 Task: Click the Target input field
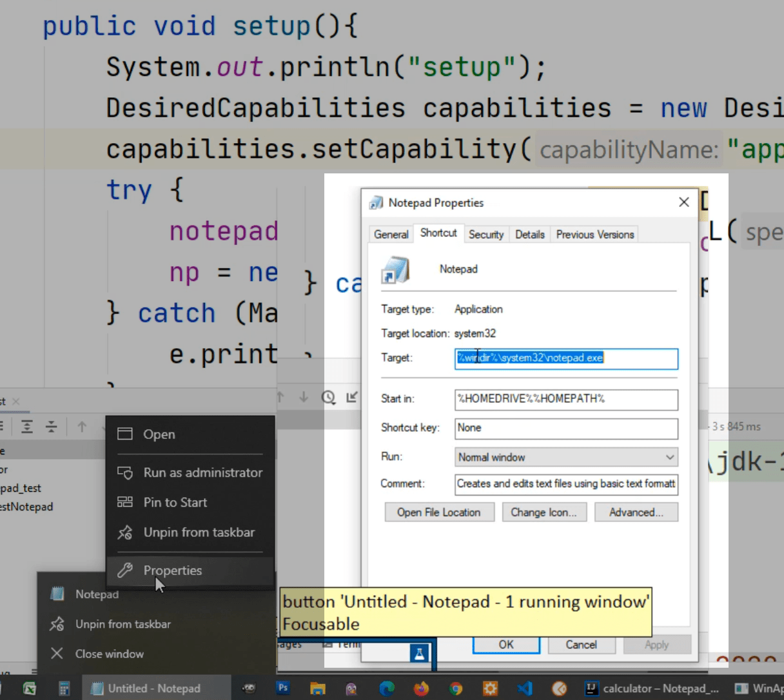(x=566, y=358)
